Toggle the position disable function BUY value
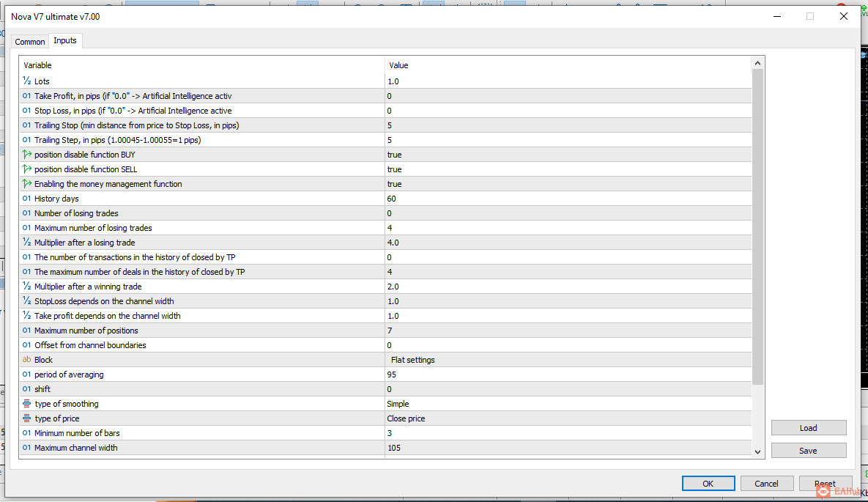The width and height of the screenshot is (868, 502). (568, 155)
